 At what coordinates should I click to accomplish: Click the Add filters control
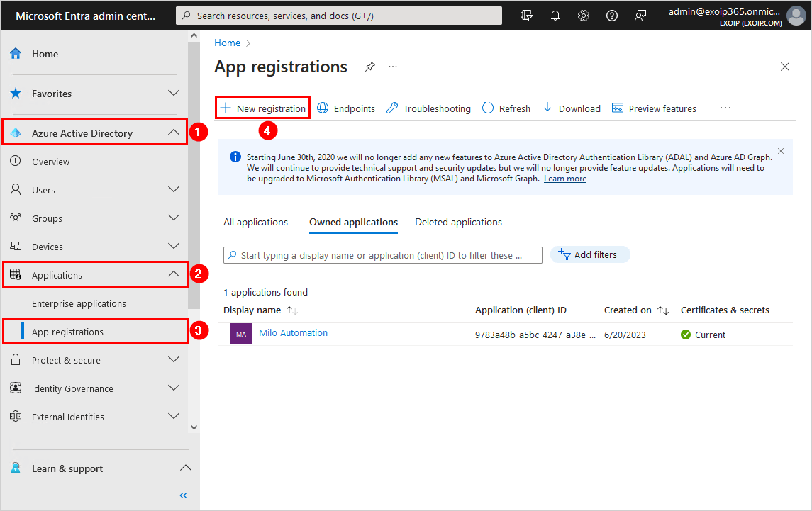pyautogui.click(x=590, y=254)
